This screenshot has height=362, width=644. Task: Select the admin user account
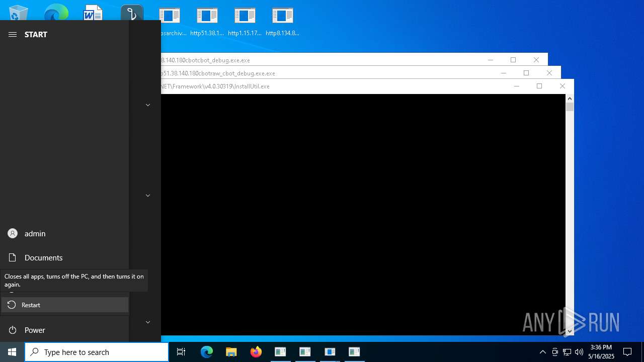pos(64,233)
